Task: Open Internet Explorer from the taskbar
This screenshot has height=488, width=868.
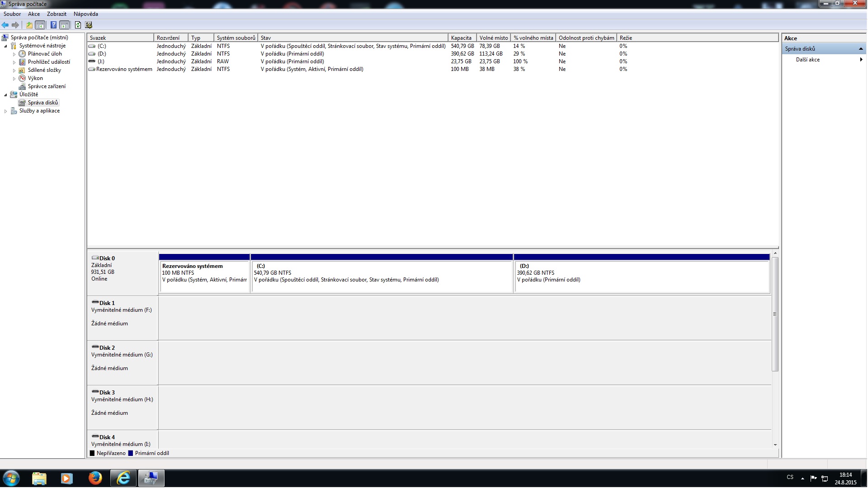Action: 123,478
